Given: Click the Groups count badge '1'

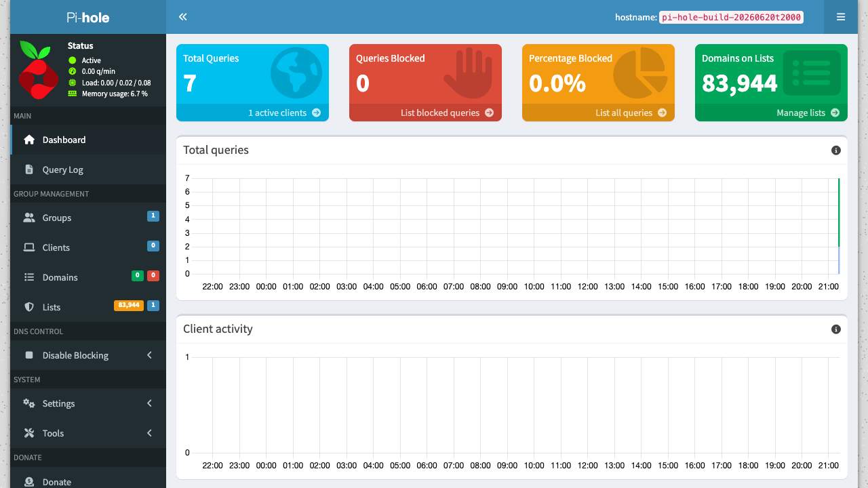Looking at the screenshot, I should pyautogui.click(x=153, y=216).
